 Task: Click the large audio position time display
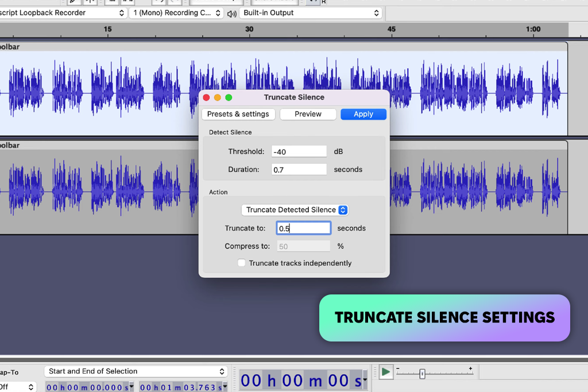pos(301,381)
